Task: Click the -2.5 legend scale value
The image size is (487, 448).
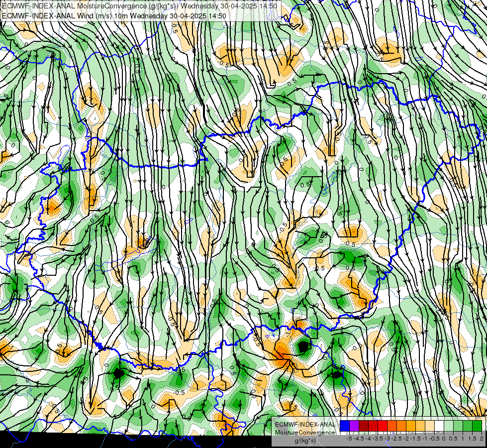Action: point(396,439)
